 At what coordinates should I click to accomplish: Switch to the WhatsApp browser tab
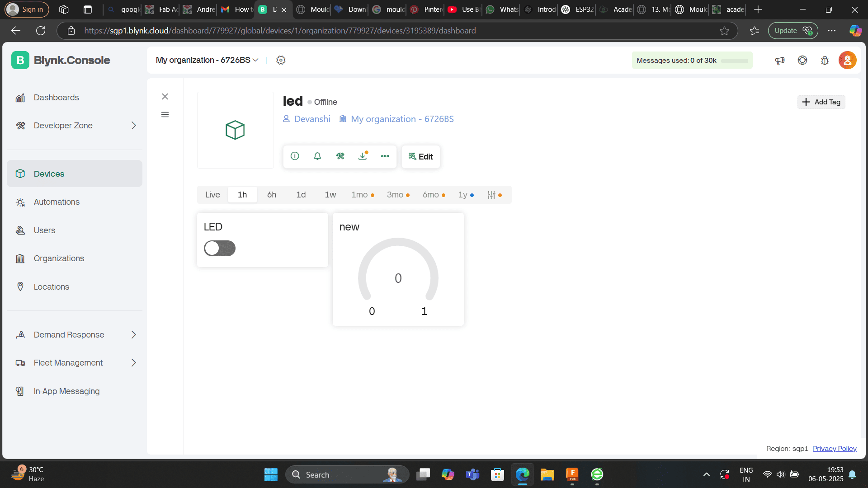502,9
